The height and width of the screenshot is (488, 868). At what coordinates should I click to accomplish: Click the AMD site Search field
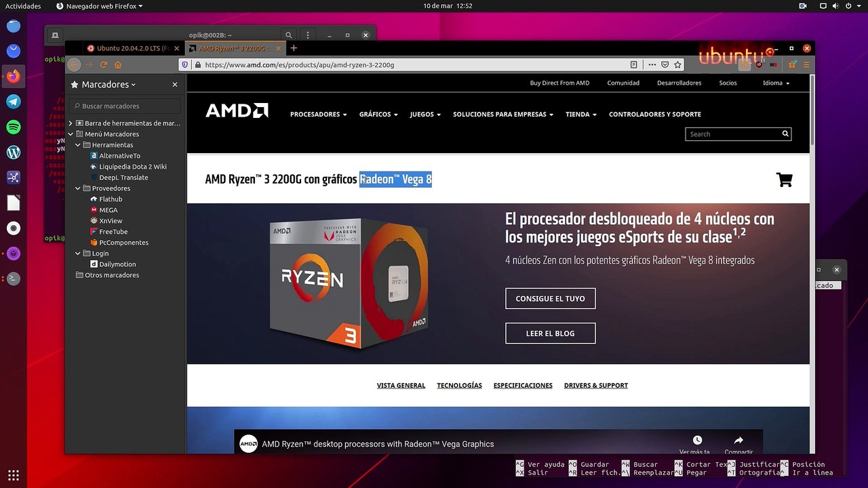[x=732, y=134]
